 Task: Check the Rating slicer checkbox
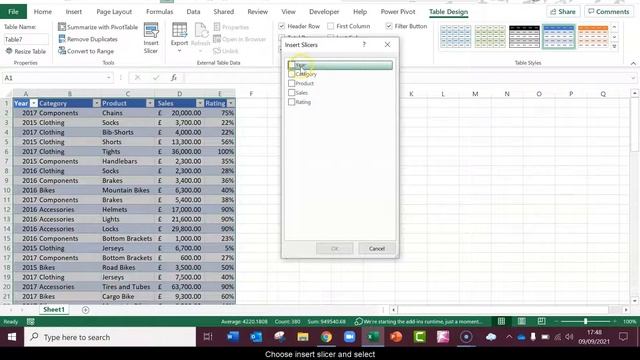tap(291, 102)
